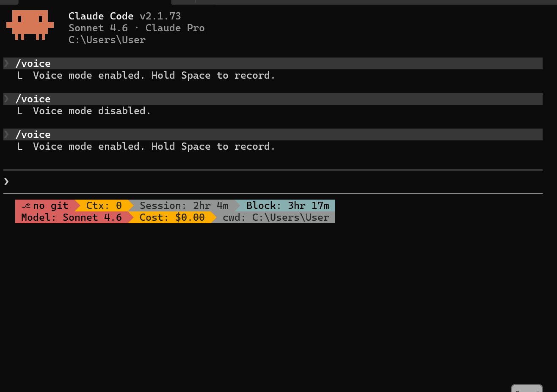Click the chevron at the empty input prompt

click(x=6, y=181)
